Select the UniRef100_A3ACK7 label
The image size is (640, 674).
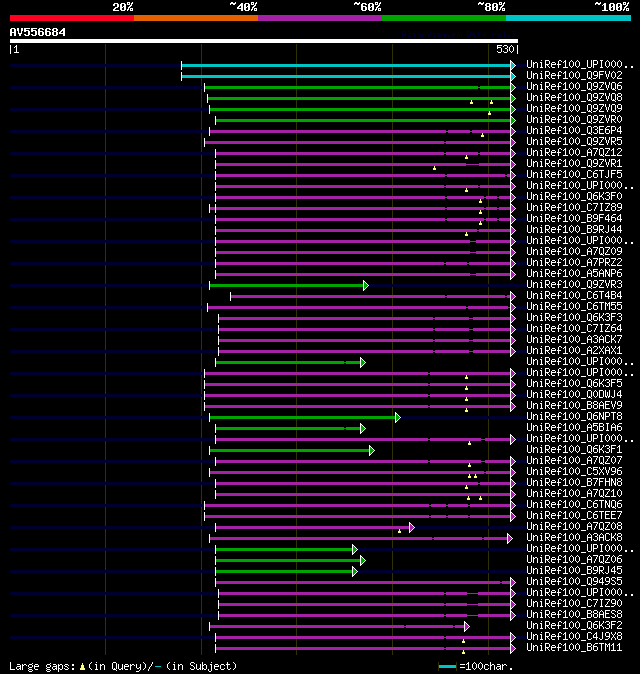coord(574,340)
